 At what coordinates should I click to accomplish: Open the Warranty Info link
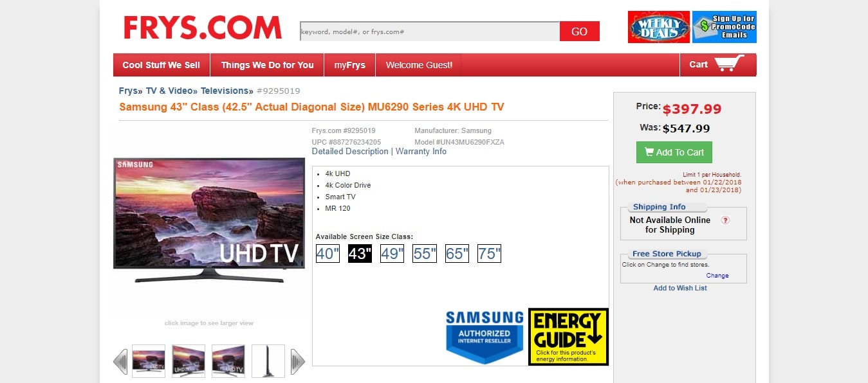pos(421,152)
